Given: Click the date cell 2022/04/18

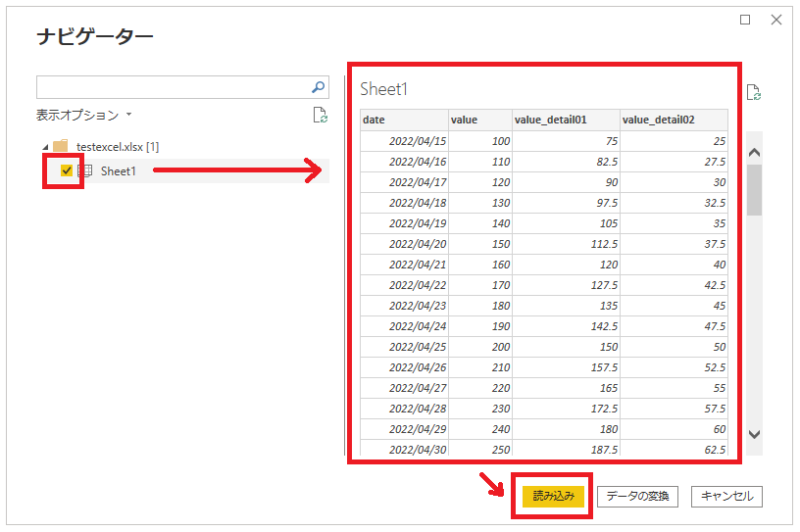Looking at the screenshot, I should pyautogui.click(x=404, y=203).
